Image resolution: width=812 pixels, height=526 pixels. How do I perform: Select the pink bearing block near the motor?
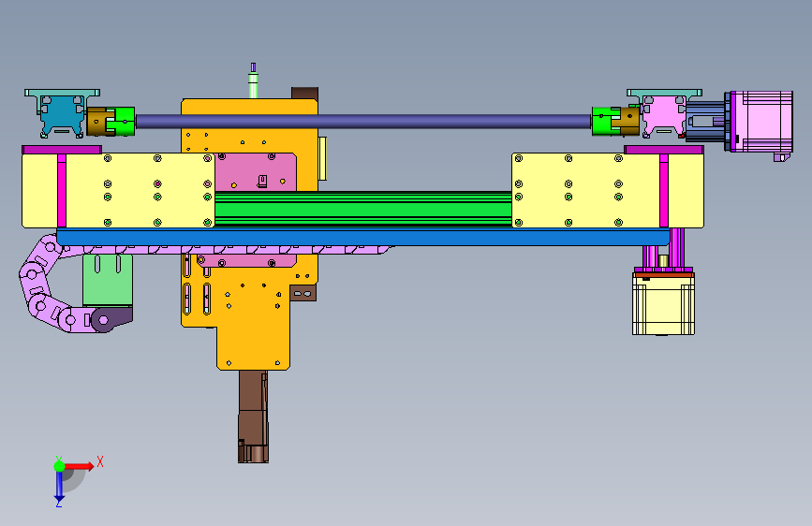click(x=664, y=113)
